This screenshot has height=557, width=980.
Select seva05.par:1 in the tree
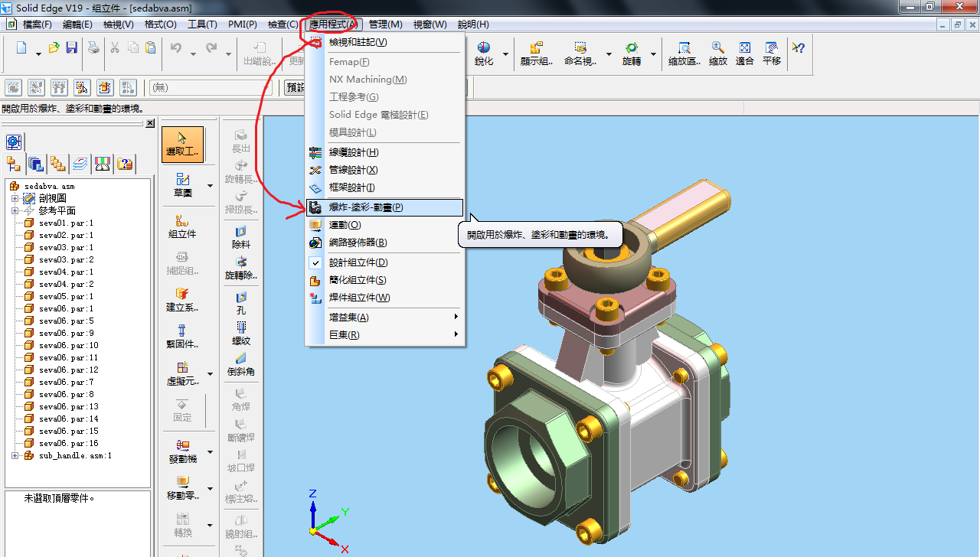(65, 297)
